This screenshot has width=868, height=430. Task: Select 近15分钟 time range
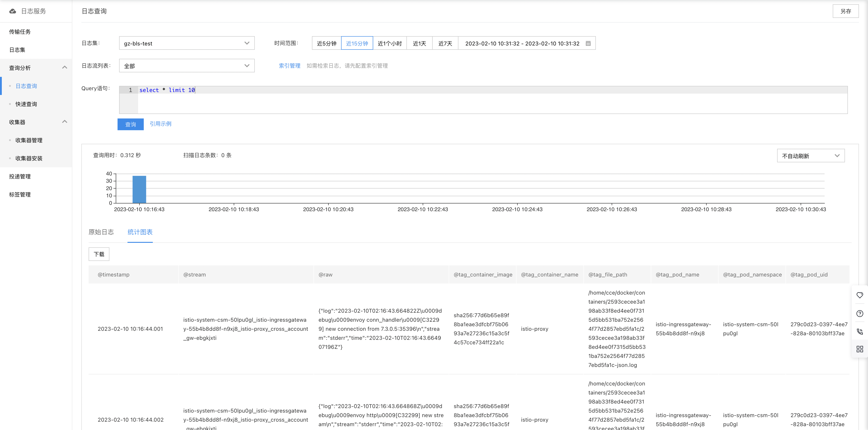point(357,43)
